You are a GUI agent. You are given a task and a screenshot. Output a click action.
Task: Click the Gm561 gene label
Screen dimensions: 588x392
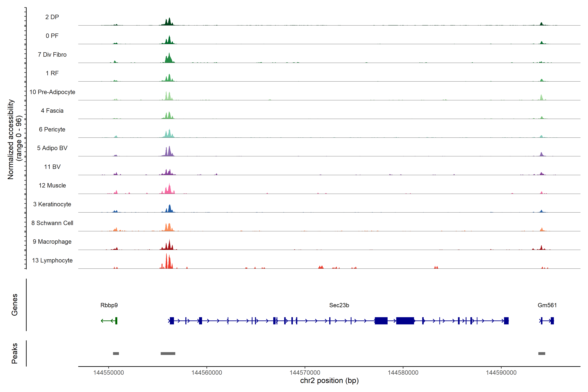click(547, 305)
